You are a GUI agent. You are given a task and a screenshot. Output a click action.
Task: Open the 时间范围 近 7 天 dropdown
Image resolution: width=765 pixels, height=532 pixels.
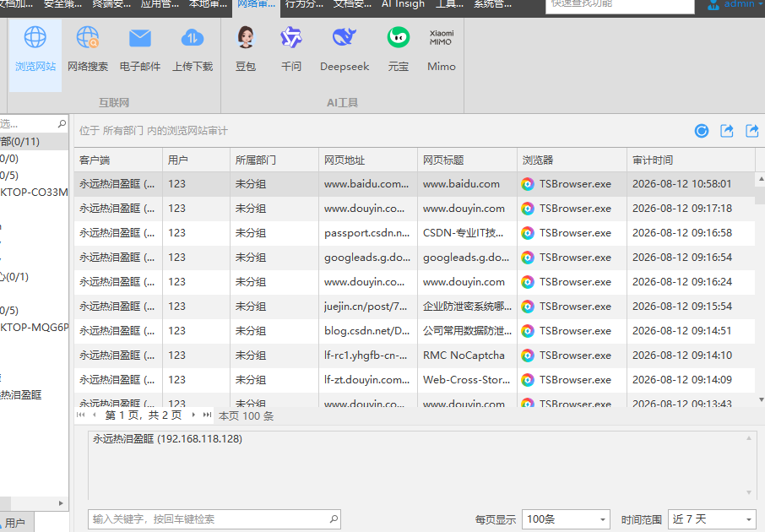[711, 519]
